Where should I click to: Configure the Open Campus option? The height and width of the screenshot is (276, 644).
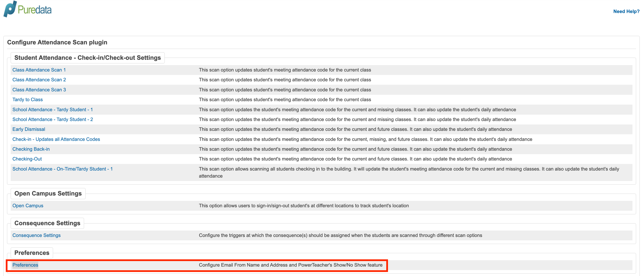coord(28,205)
